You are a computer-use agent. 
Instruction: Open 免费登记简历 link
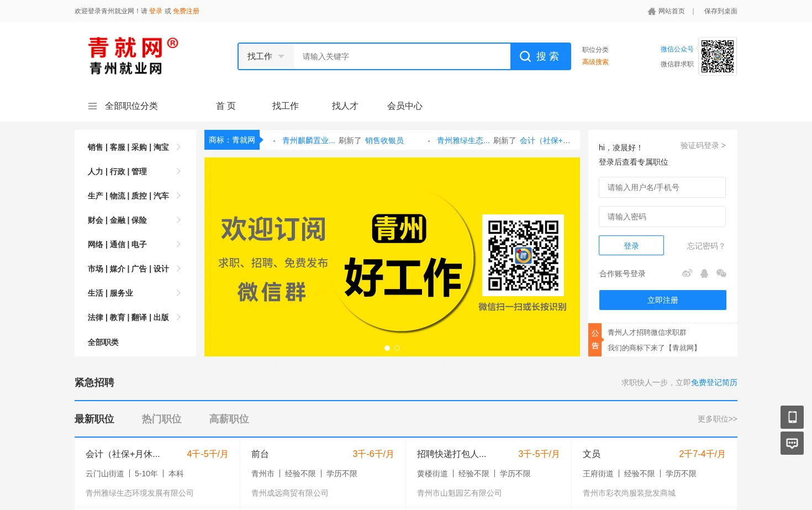[714, 382]
